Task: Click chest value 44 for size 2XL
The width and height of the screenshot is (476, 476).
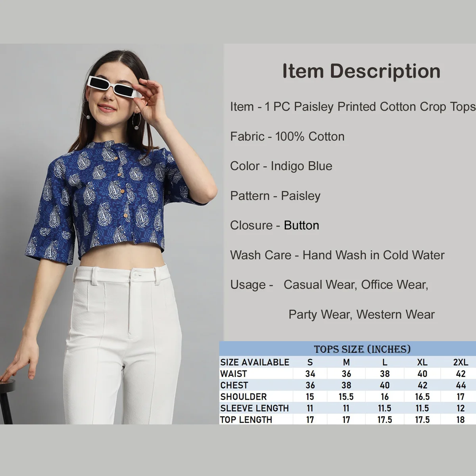Action: click(461, 385)
